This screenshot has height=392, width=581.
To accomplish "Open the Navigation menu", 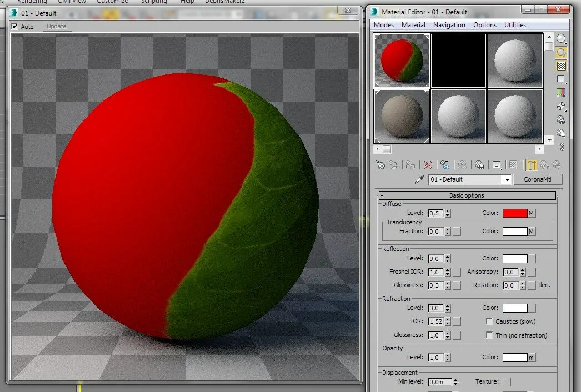I will 449,25.
